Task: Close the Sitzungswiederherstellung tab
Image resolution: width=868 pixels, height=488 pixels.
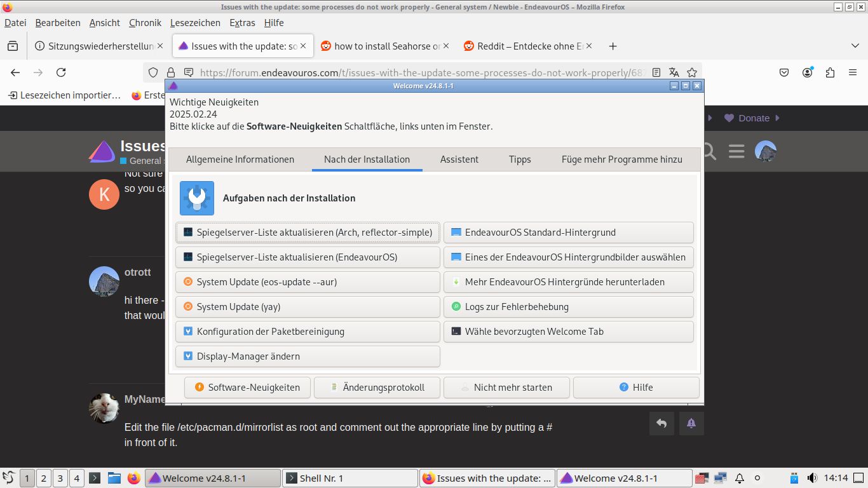Action: (x=160, y=46)
